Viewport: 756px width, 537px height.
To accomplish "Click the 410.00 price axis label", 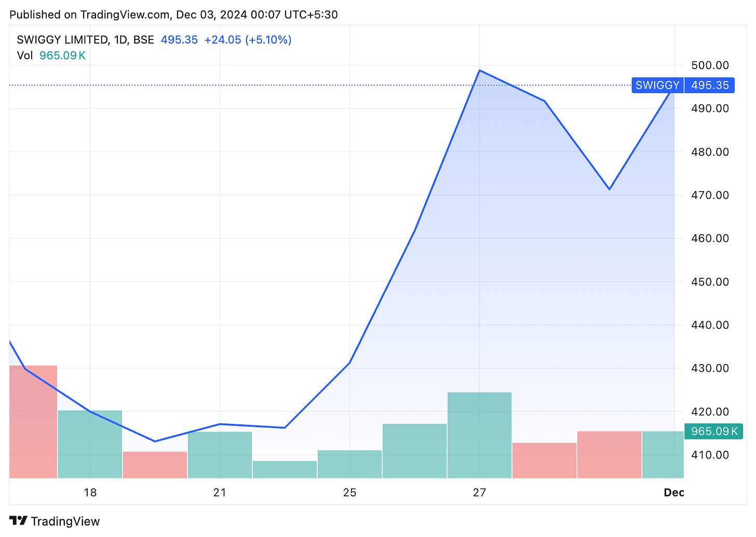I will (710, 454).
